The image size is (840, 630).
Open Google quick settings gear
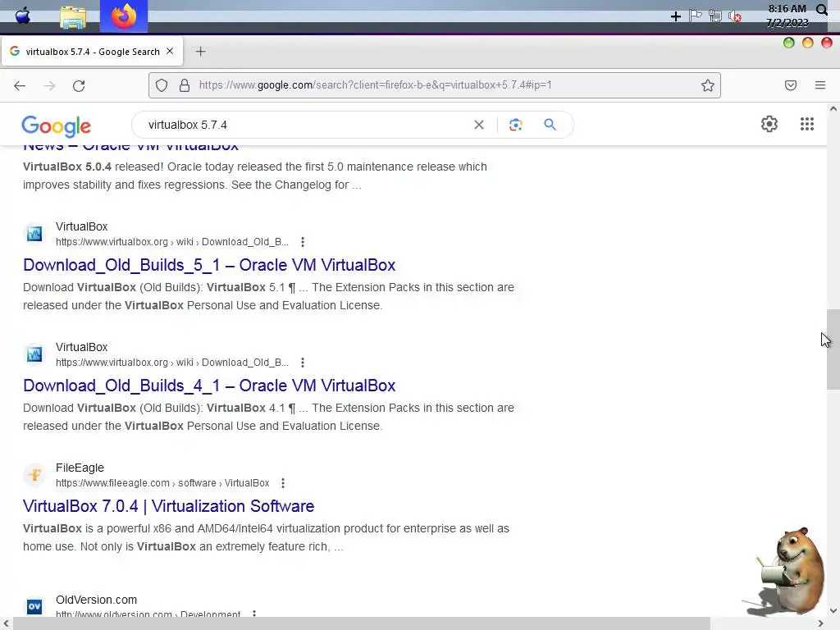pyautogui.click(x=769, y=125)
